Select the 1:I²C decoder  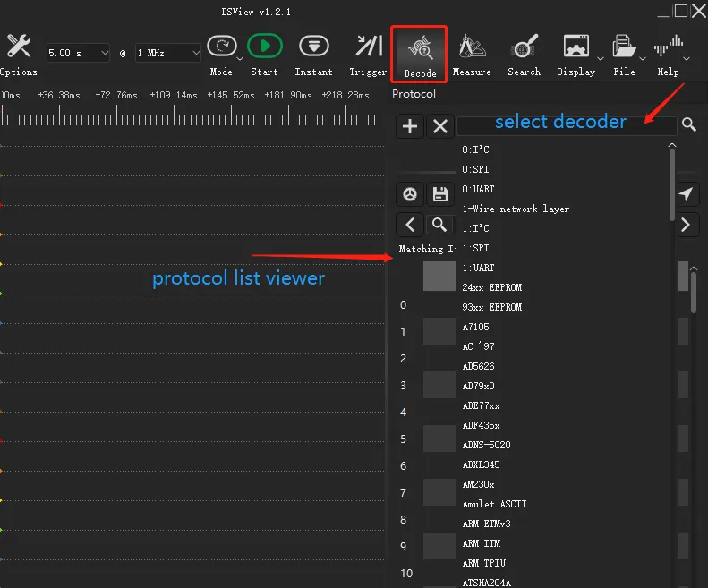click(x=475, y=228)
